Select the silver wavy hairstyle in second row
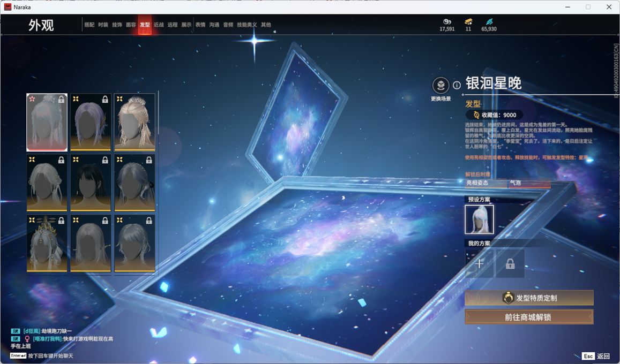The width and height of the screenshot is (620, 364). click(47, 183)
